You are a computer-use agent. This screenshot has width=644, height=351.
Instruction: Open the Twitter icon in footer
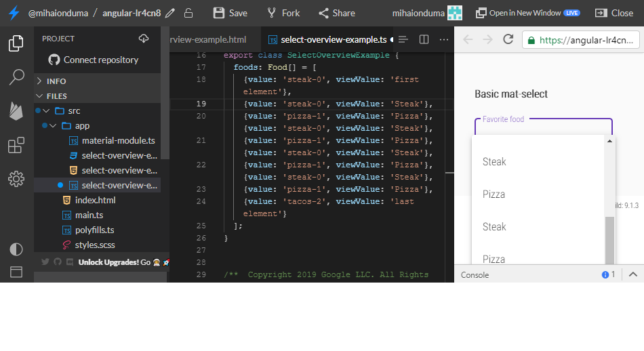tap(45, 262)
